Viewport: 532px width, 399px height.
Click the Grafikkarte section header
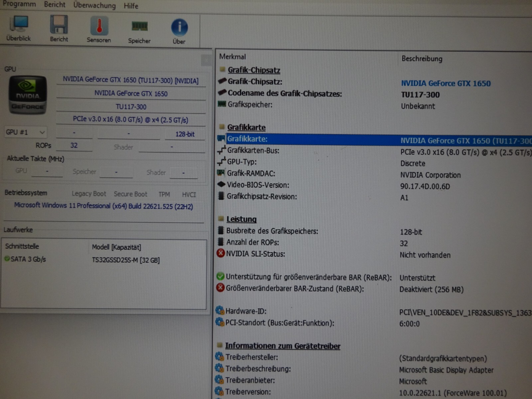pos(246,127)
